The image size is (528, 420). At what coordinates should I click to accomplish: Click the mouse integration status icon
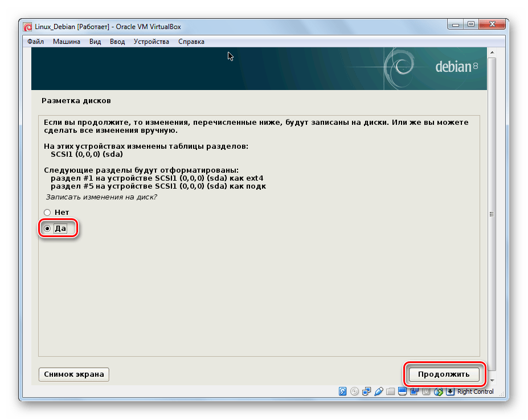click(439, 392)
